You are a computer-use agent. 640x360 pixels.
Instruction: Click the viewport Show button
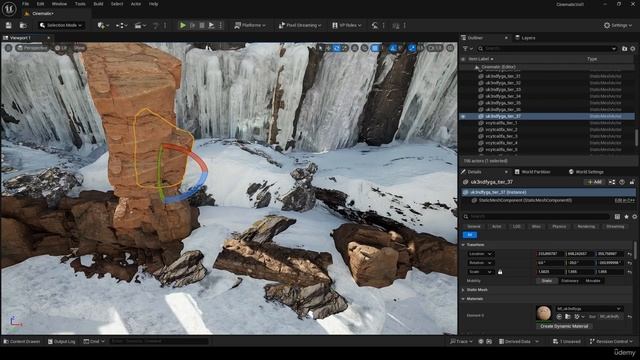79,48
